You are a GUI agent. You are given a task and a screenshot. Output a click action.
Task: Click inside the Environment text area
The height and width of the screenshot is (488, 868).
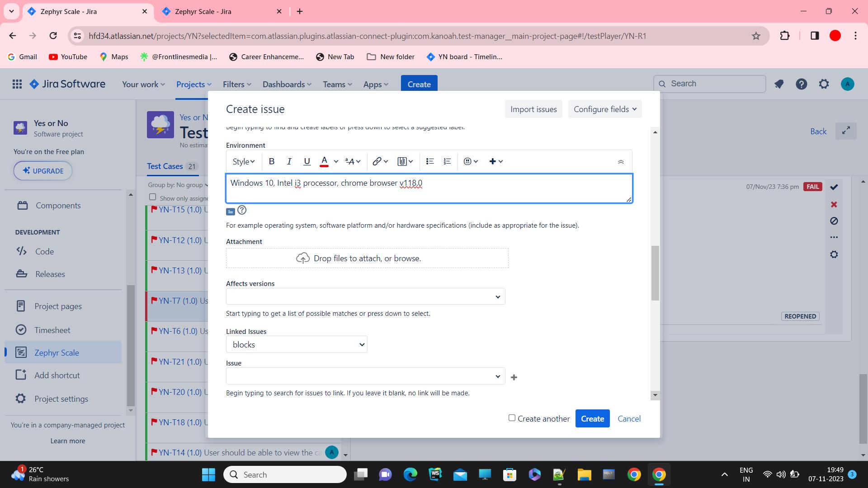tap(429, 188)
